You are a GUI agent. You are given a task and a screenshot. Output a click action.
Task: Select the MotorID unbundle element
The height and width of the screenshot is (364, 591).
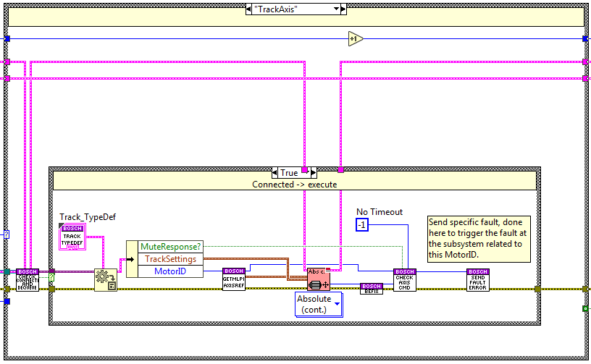(x=171, y=271)
